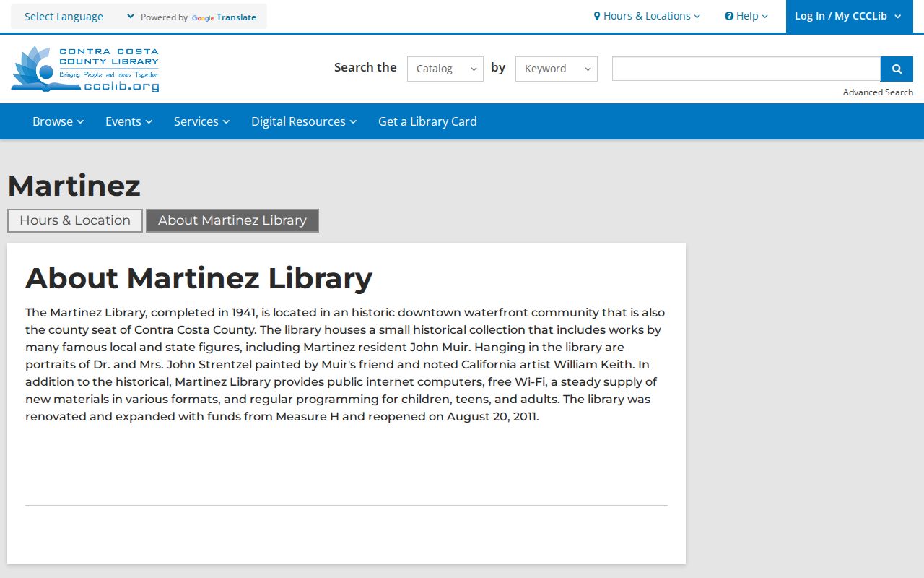Open the Events menu

pyautogui.click(x=129, y=121)
